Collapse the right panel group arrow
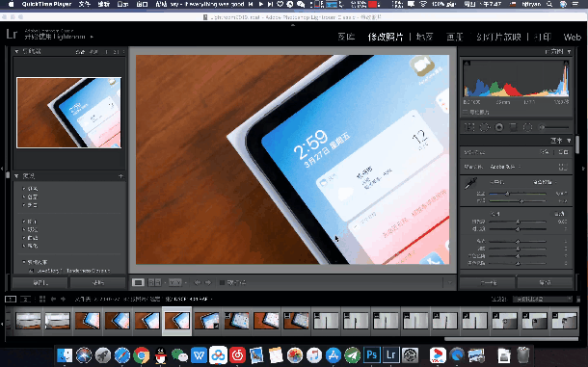Viewport: 588px width, 367px height. point(583,169)
